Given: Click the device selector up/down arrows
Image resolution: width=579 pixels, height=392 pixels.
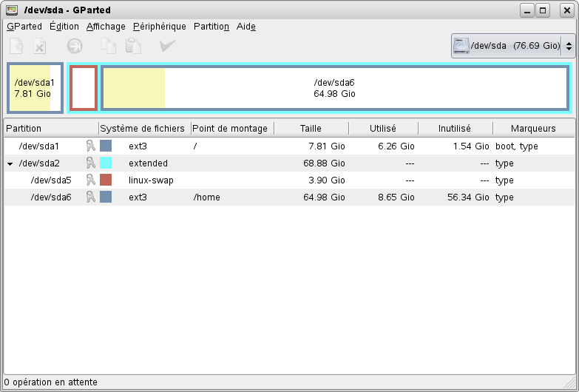Looking at the screenshot, I should pyautogui.click(x=569, y=46).
